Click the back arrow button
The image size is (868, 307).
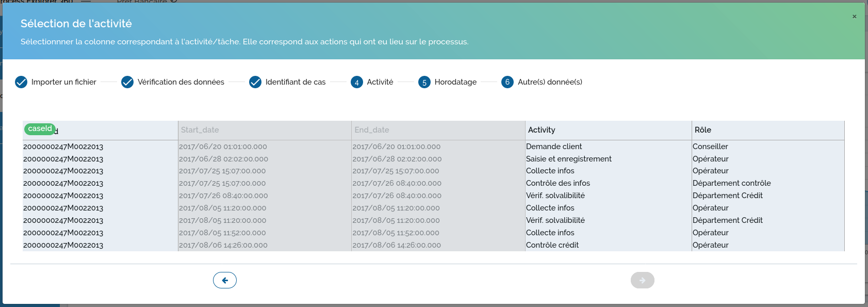pyautogui.click(x=224, y=280)
